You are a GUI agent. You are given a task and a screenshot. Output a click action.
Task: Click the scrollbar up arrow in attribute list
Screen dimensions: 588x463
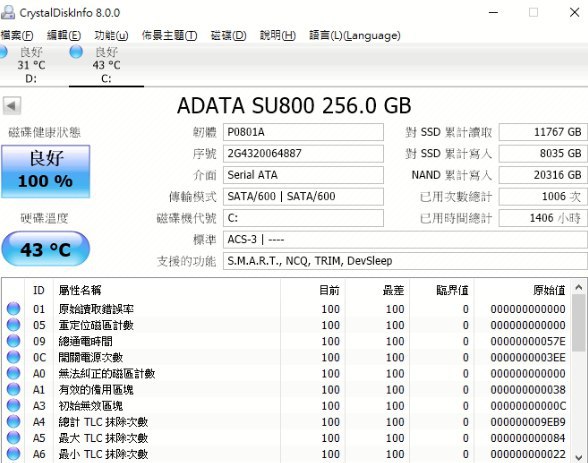coord(579,288)
